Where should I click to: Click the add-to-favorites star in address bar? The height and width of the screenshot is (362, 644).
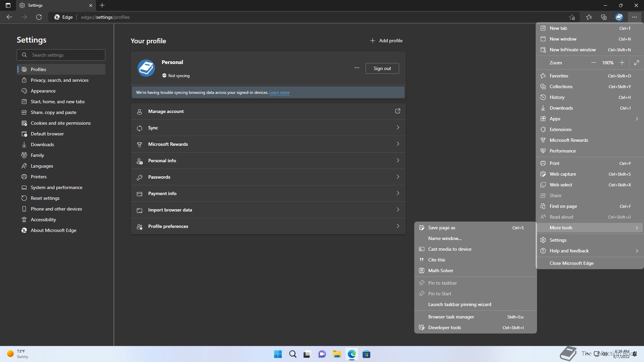[572, 17]
